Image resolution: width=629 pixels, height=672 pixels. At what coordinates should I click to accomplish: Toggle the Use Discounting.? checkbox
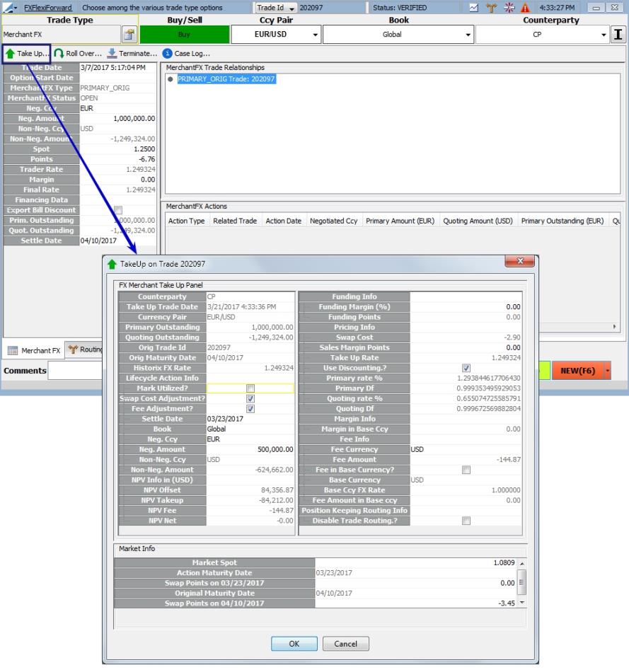tap(466, 368)
